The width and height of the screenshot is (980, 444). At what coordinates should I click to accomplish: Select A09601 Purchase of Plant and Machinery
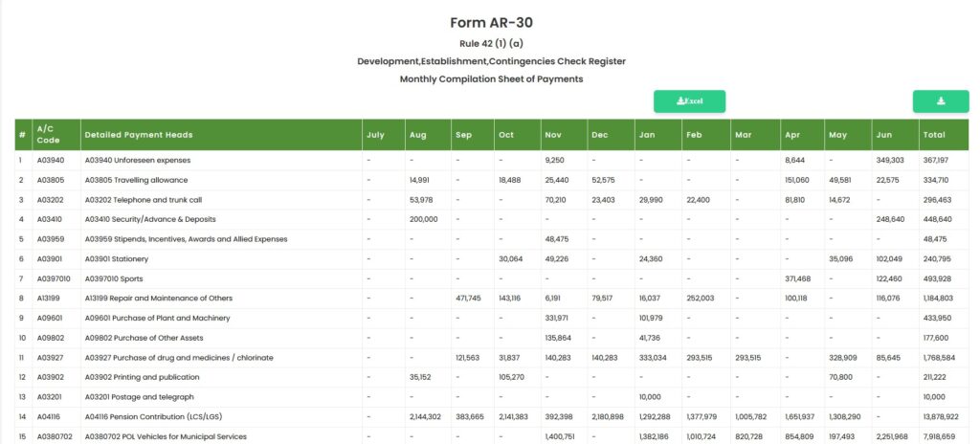point(158,319)
